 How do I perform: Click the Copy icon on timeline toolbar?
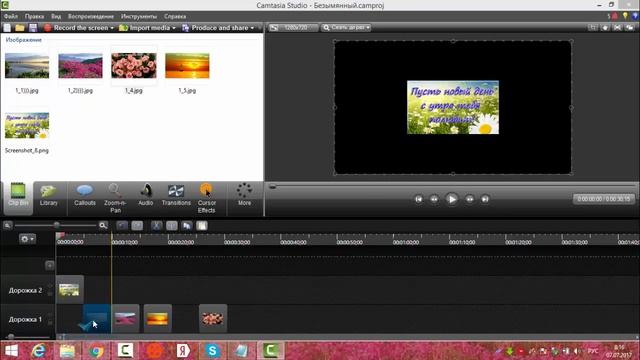point(187,225)
